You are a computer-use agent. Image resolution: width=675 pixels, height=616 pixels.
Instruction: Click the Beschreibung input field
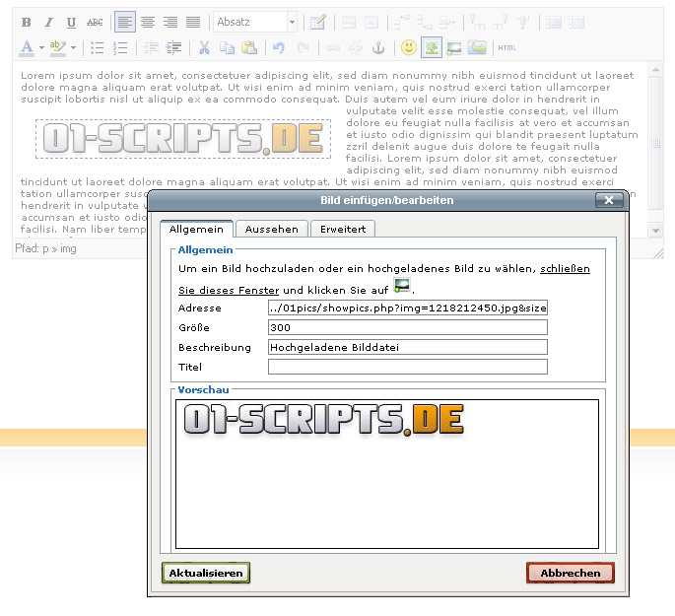[x=408, y=347]
